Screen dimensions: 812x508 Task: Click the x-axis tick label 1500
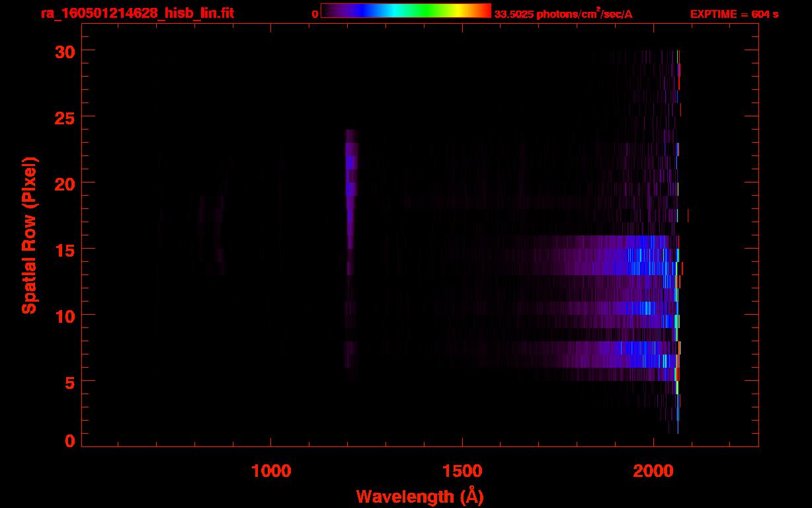point(462,470)
